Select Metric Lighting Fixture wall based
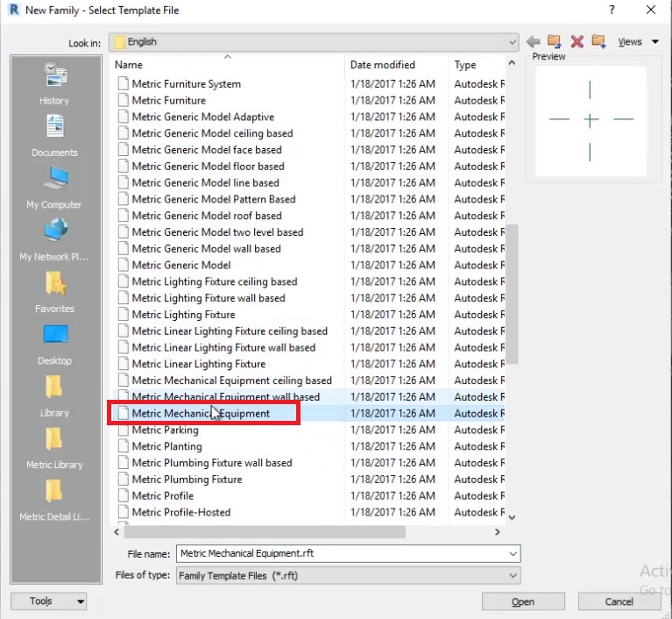 click(209, 298)
